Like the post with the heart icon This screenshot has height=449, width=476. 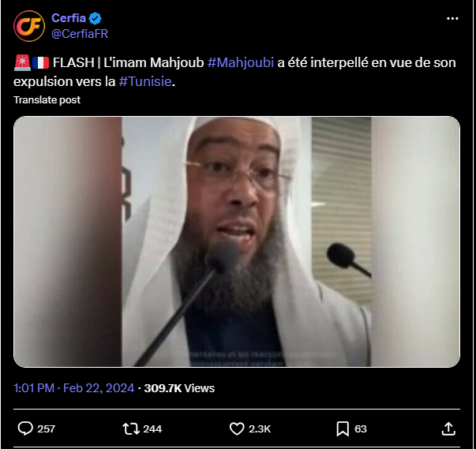click(237, 429)
